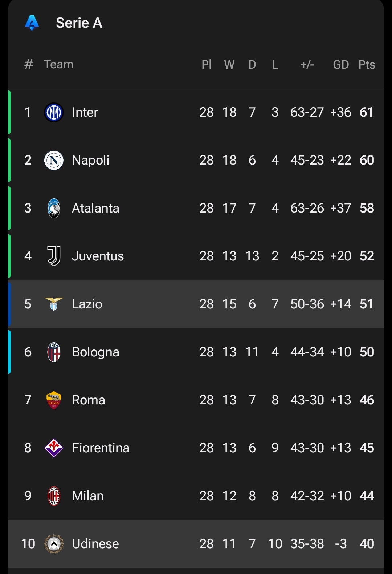Select the Bologna club badge
This screenshot has width=392, height=574.
(x=54, y=352)
